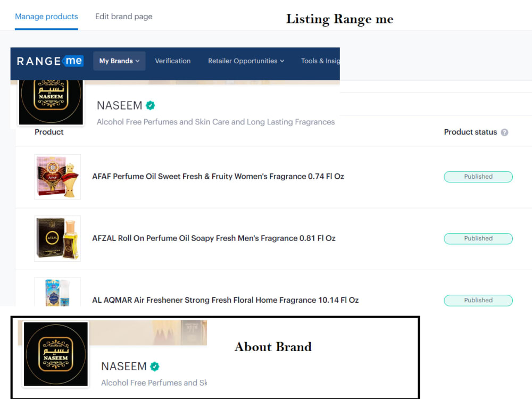The width and height of the screenshot is (532, 399).
Task: Click the Naseem brand logo below the navigation bar
Action: coord(51,102)
